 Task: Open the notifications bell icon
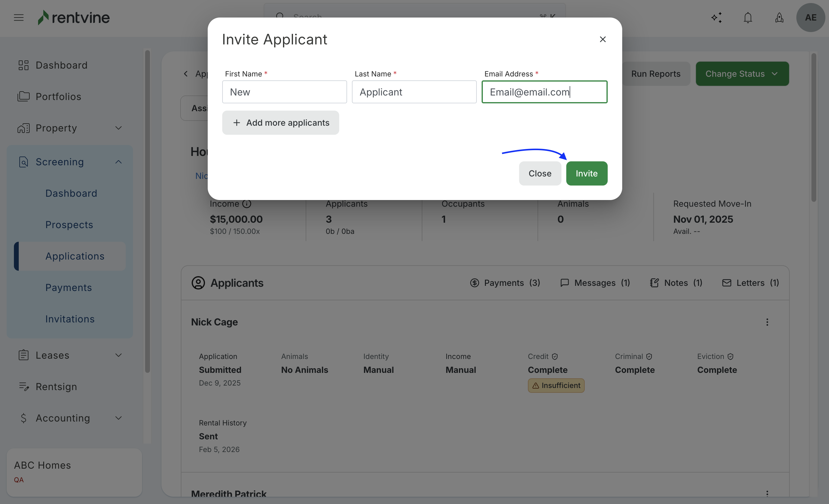pos(748,18)
